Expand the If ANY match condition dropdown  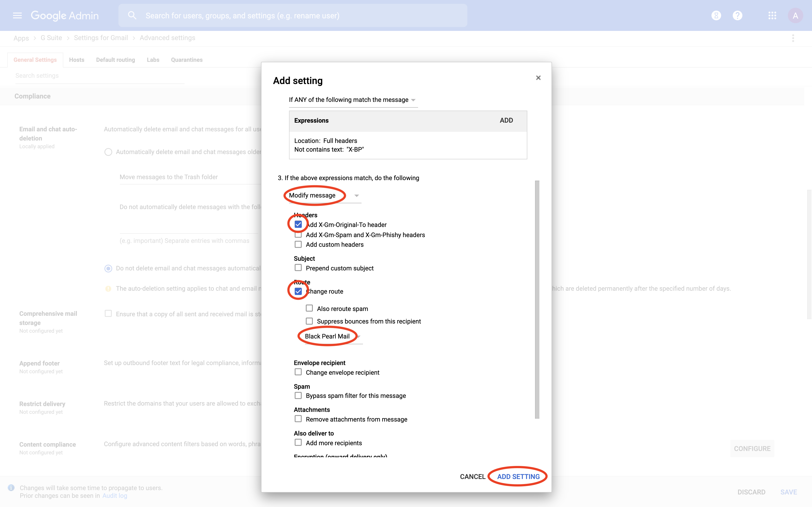(352, 100)
